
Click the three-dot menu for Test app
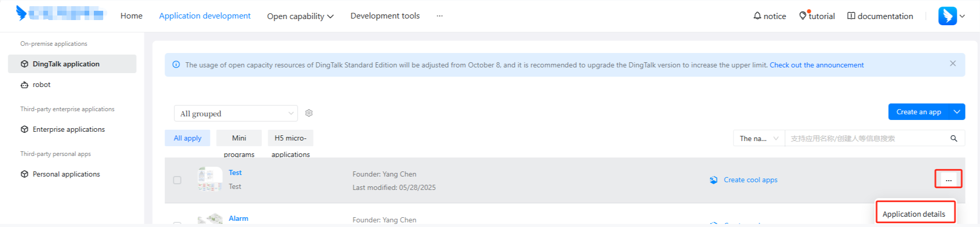point(949,180)
